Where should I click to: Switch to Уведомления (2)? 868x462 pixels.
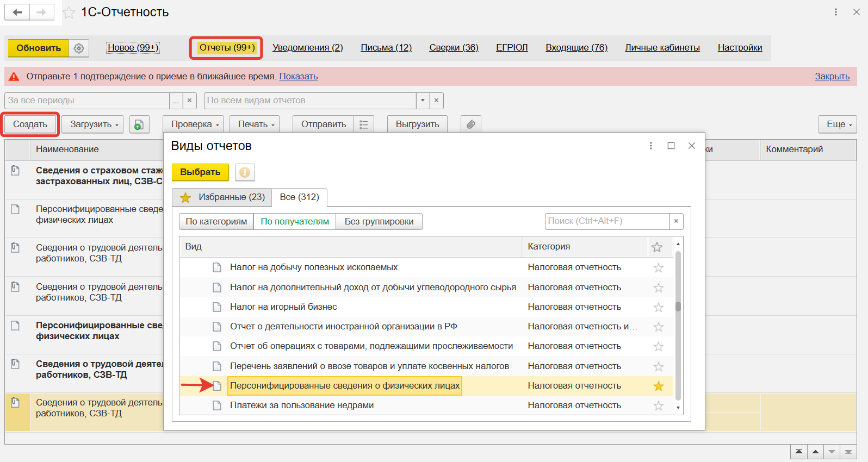point(308,48)
